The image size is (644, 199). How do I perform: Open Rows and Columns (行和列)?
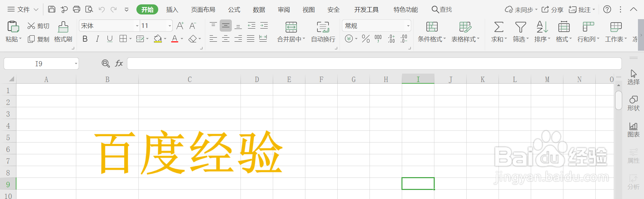click(x=588, y=32)
